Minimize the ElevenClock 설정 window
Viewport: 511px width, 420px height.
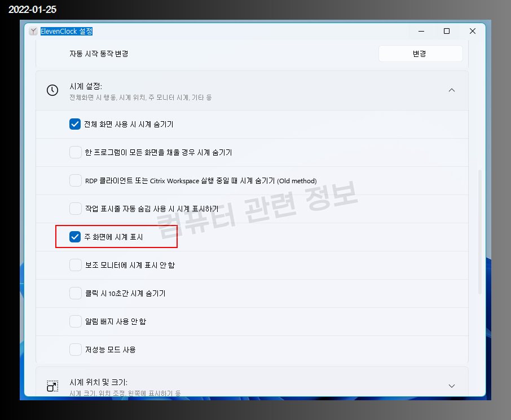421,31
